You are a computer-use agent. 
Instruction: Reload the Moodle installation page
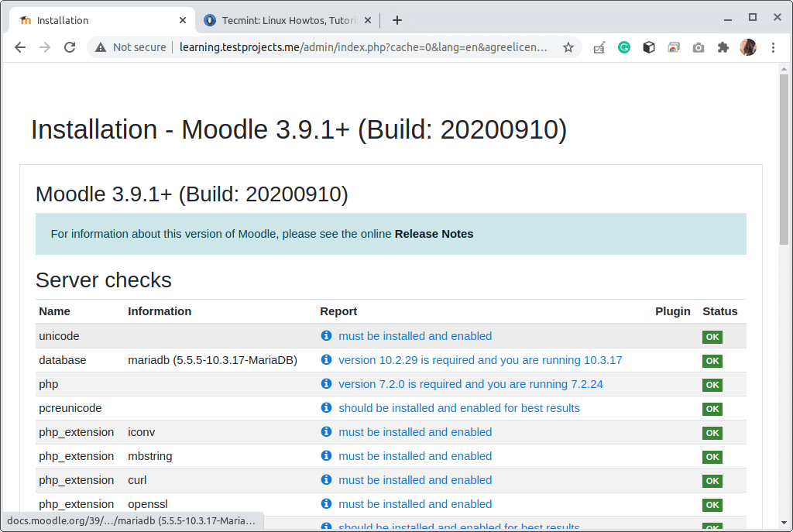[x=70, y=47]
